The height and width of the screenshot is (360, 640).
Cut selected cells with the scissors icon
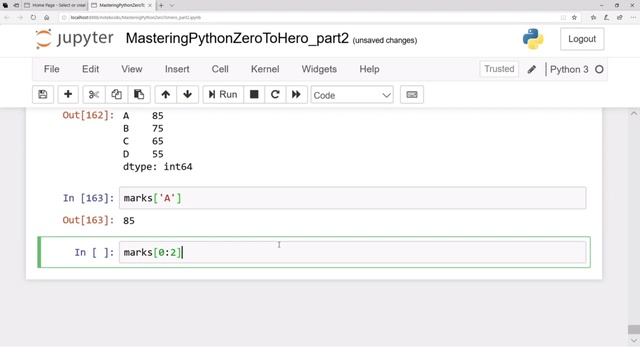pyautogui.click(x=94, y=95)
